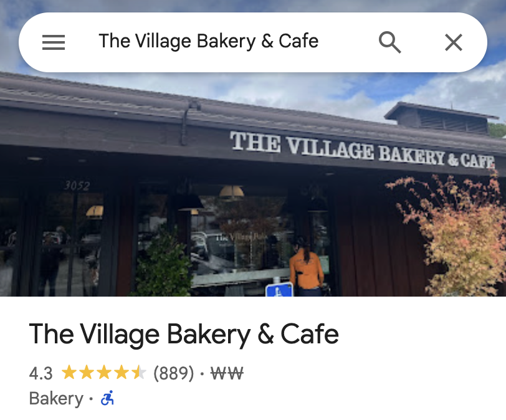Click the half-filled fifth star

coord(139,372)
